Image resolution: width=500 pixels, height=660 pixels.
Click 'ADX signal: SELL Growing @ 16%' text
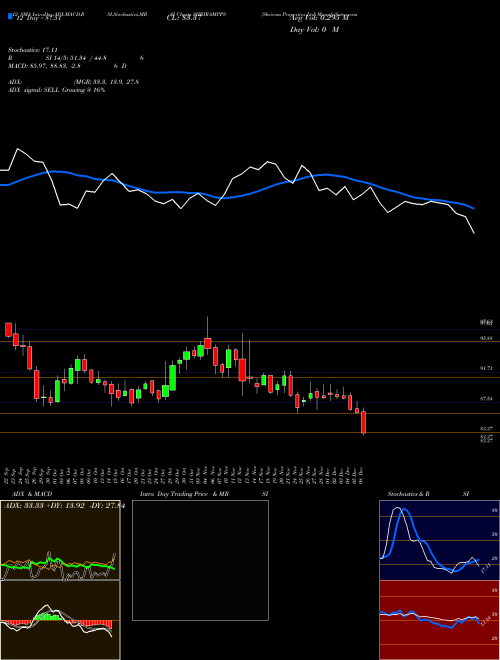coord(56,90)
